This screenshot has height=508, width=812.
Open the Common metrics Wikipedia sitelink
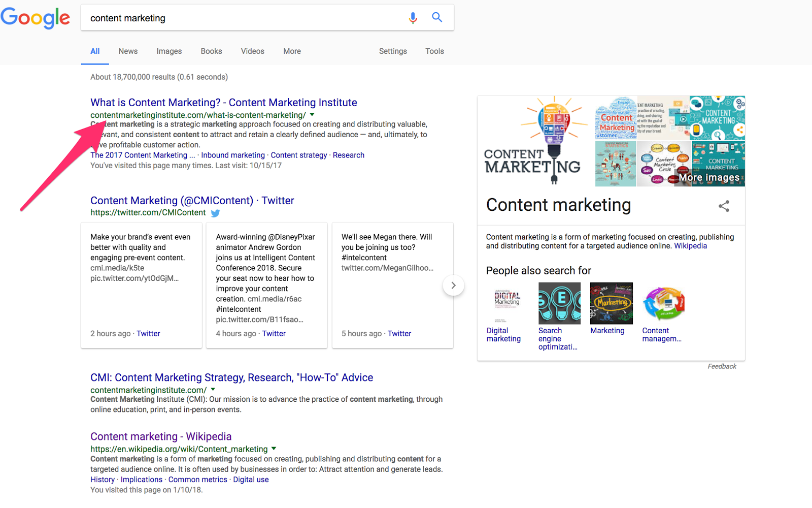(198, 480)
